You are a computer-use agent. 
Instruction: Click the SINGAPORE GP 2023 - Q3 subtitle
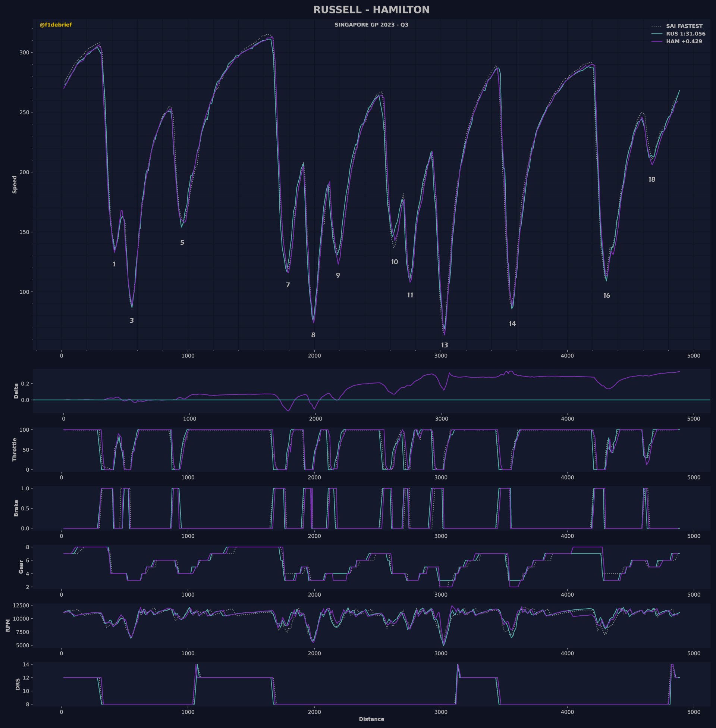[x=371, y=25]
